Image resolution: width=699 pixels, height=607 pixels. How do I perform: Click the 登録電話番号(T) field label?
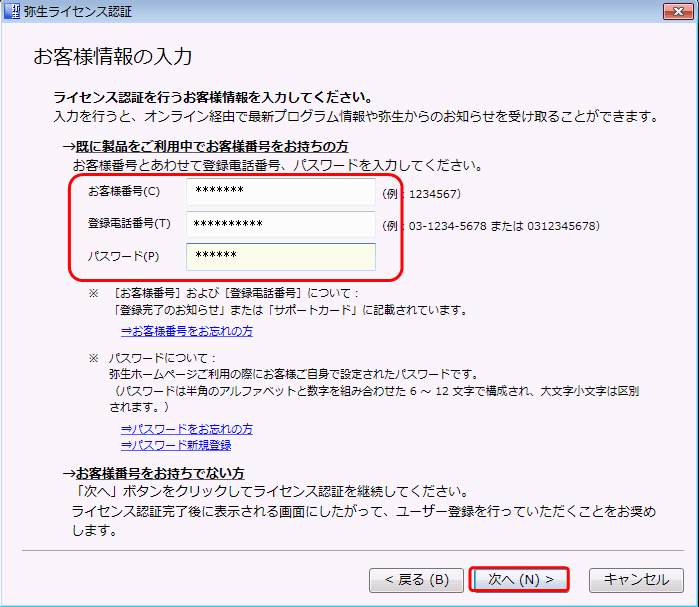tap(129, 225)
